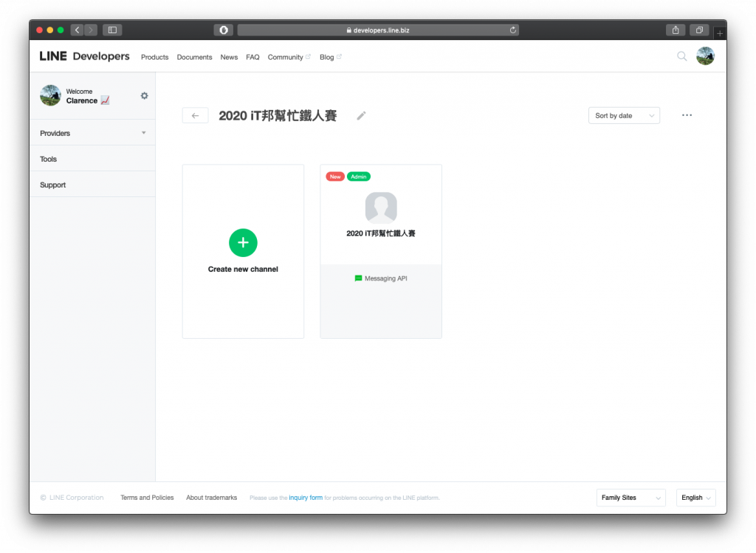Open the FAQ page
756x553 pixels.
(x=252, y=57)
